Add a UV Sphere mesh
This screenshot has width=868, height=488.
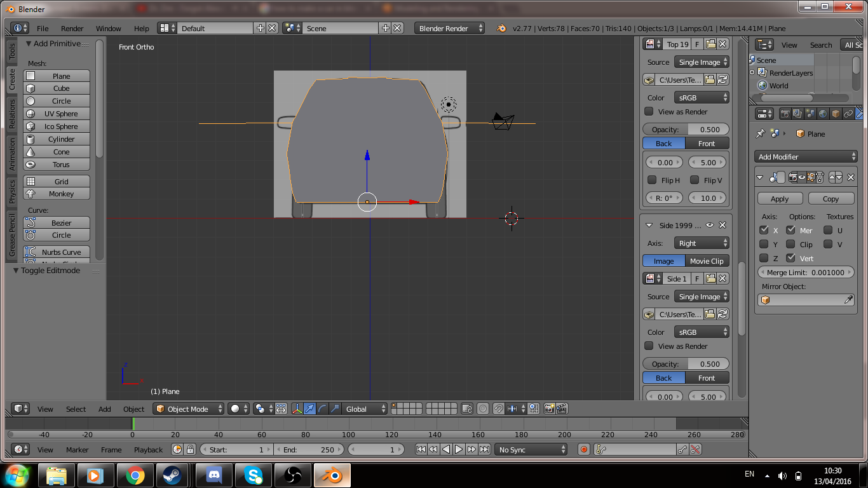click(x=57, y=114)
